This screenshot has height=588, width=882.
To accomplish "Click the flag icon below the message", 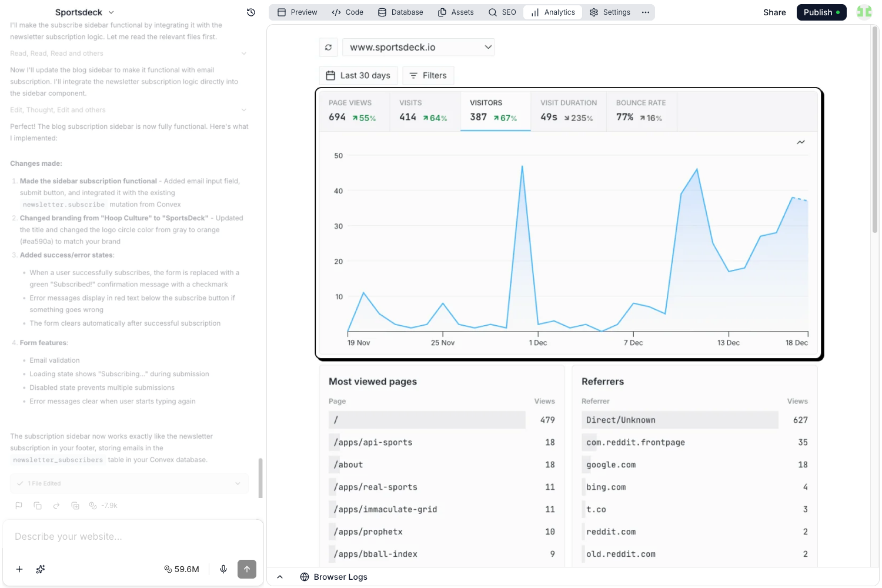I will [x=19, y=506].
